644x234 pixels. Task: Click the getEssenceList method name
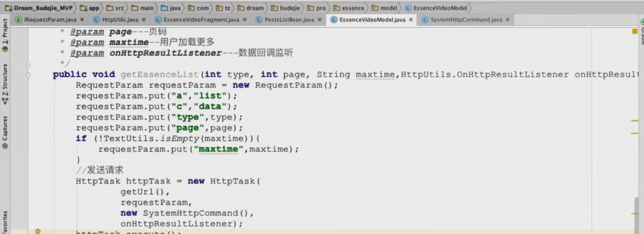coord(160,74)
